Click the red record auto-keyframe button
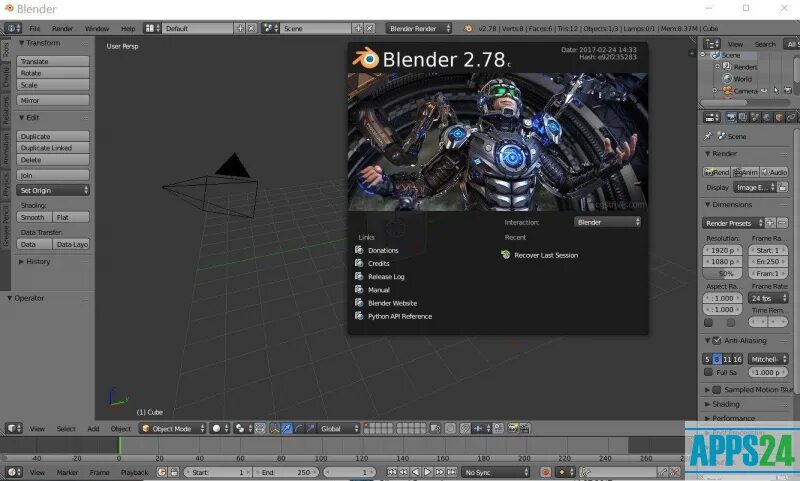 [545, 472]
